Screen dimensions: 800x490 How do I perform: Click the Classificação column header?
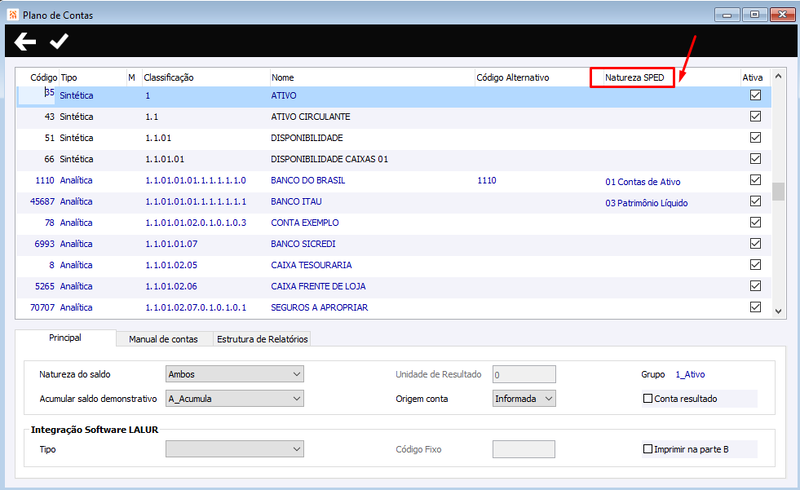168,78
